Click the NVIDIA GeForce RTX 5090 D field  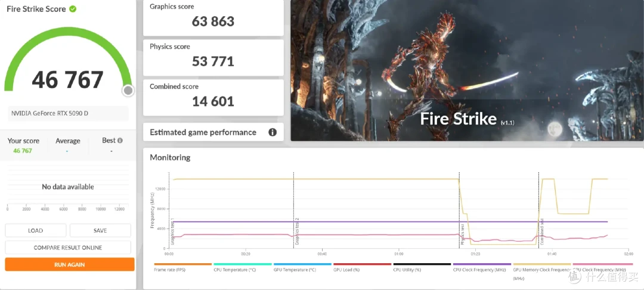pyautogui.click(x=68, y=114)
